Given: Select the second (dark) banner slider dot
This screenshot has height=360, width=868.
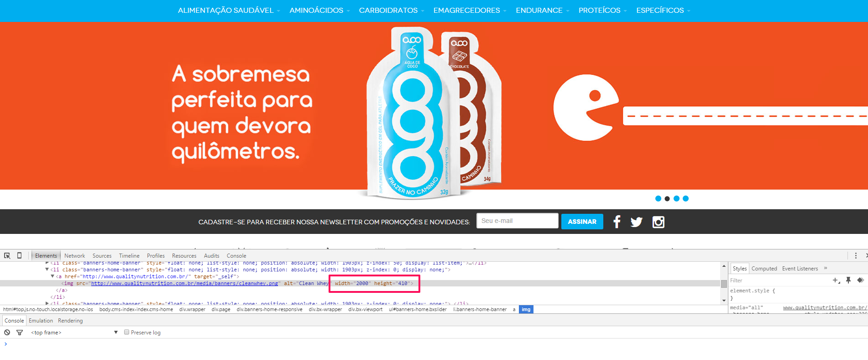Looking at the screenshot, I should (667, 198).
